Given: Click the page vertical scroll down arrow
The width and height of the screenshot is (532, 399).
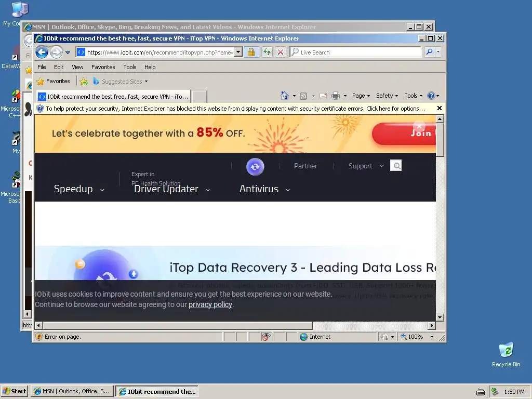Looking at the screenshot, I should coord(440,317).
